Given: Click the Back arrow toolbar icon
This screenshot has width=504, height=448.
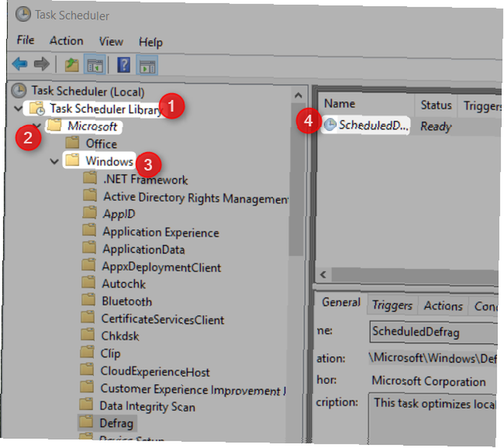Looking at the screenshot, I should pos(20,63).
